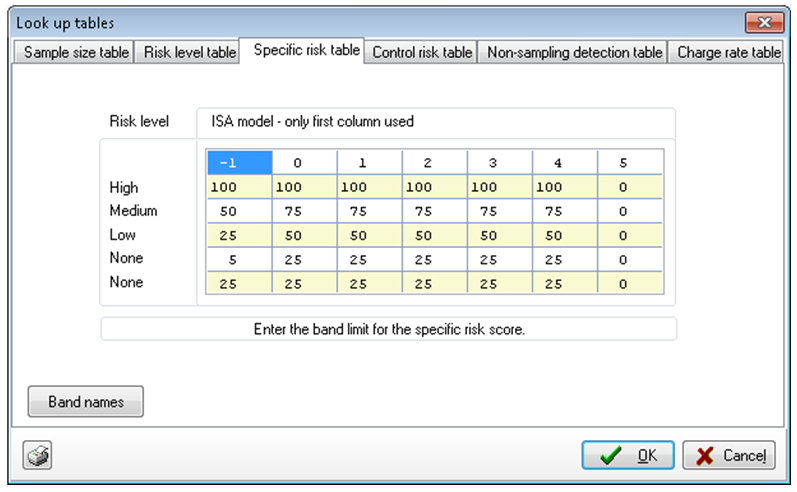The width and height of the screenshot is (797, 492).
Task: Click Medium row cell showing 50
Action: tap(239, 211)
